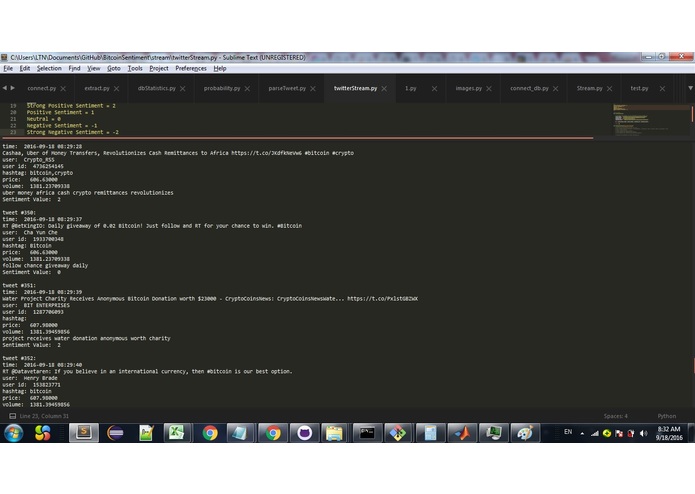Switch to the 1.py tab
695x494 pixels.
[x=410, y=88]
